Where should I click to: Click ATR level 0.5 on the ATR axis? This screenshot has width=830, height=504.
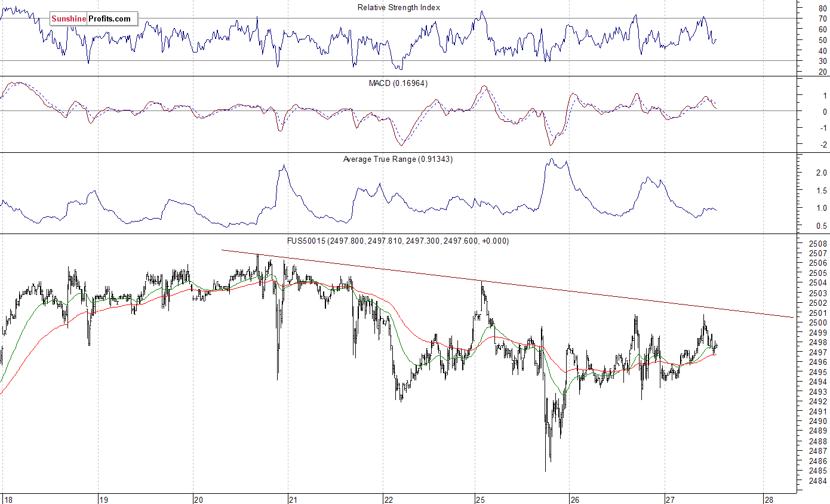[822, 226]
